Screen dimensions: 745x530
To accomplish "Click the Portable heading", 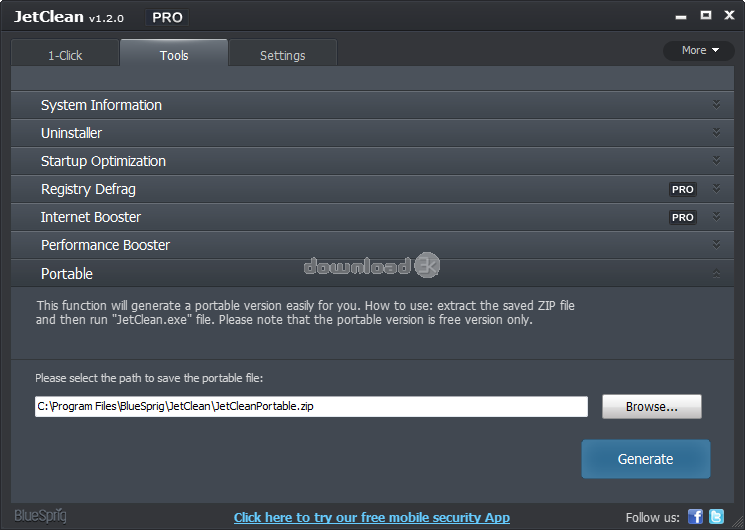I will [67, 274].
